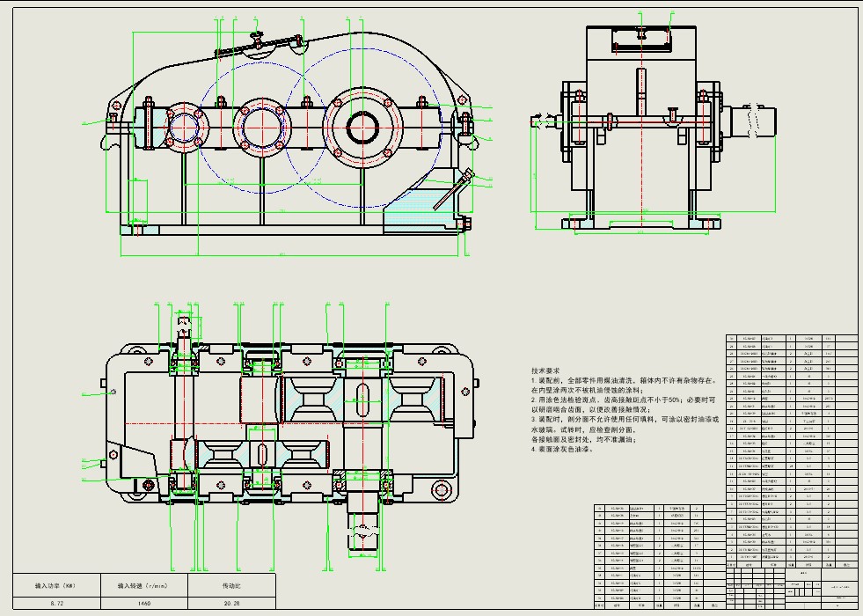Click the 输入转速 (r/min) header cell
The image size is (863, 616).
143,584
